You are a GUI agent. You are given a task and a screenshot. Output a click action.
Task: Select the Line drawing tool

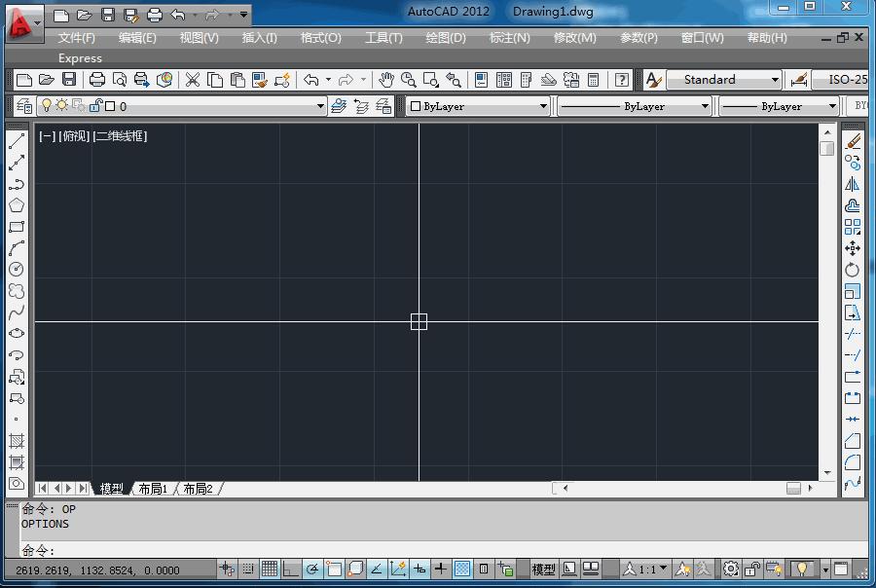tap(17, 142)
